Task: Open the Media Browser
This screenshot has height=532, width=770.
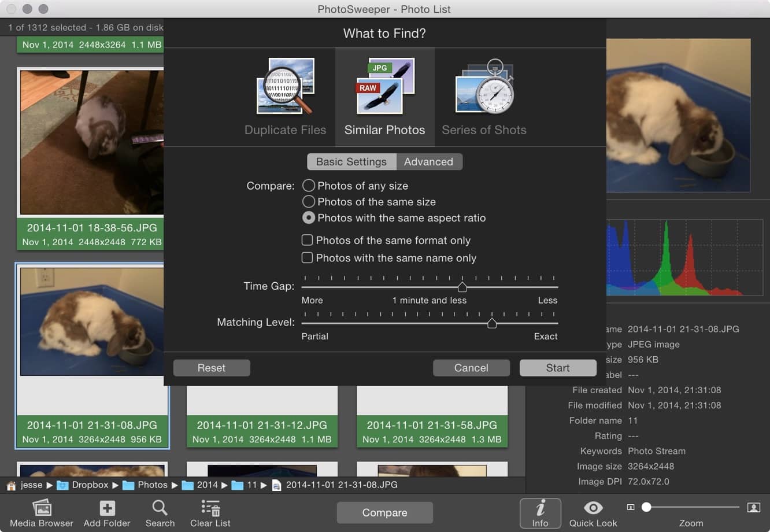Action: point(42,509)
